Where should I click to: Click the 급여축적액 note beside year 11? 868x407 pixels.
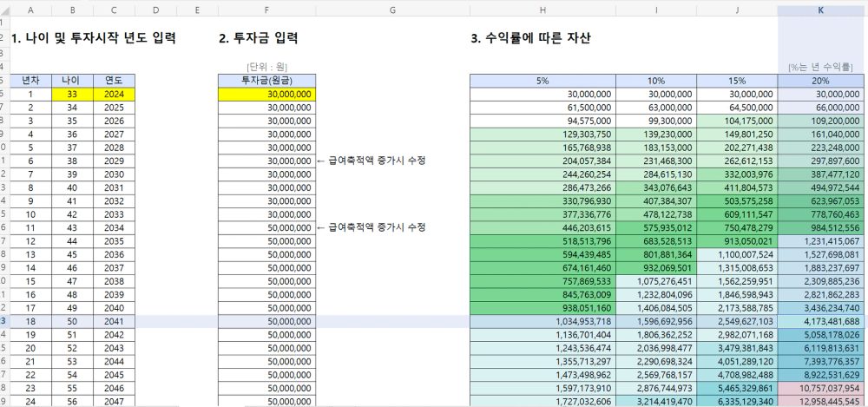point(371,227)
